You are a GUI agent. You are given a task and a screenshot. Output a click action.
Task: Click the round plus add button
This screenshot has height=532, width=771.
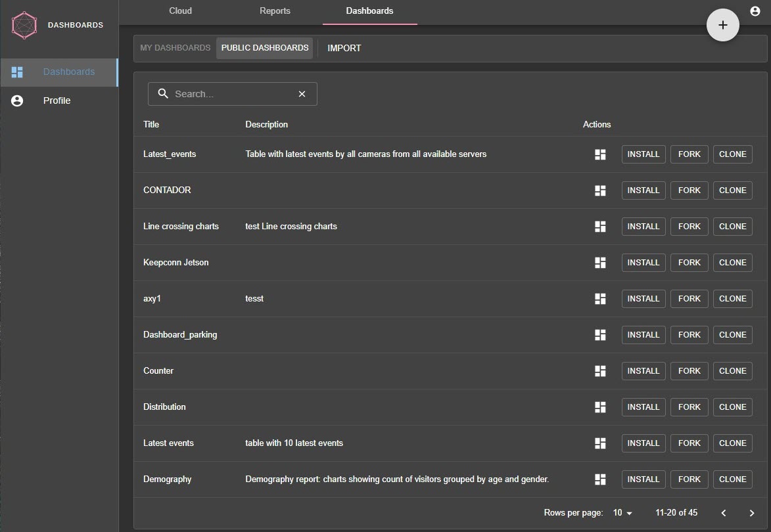[722, 25]
